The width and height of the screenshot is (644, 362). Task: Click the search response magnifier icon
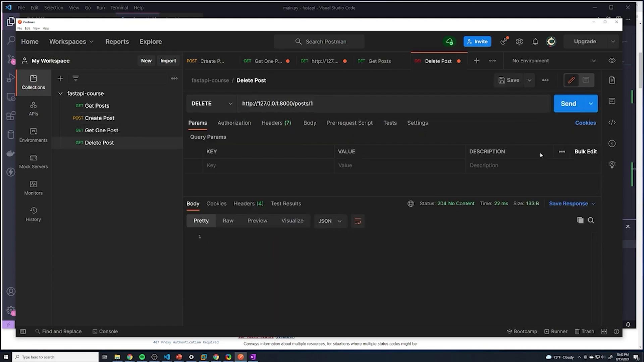point(591,220)
